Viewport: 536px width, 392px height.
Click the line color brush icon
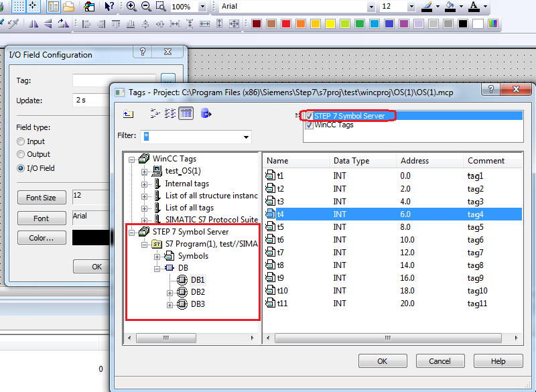[x=427, y=6]
